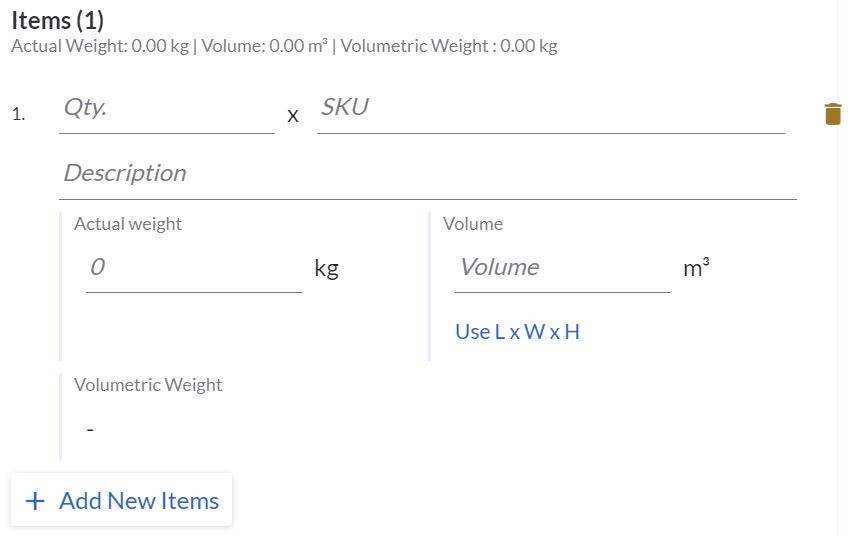Click the x separator between Qty and SKU
853x536 pixels.
(293, 116)
